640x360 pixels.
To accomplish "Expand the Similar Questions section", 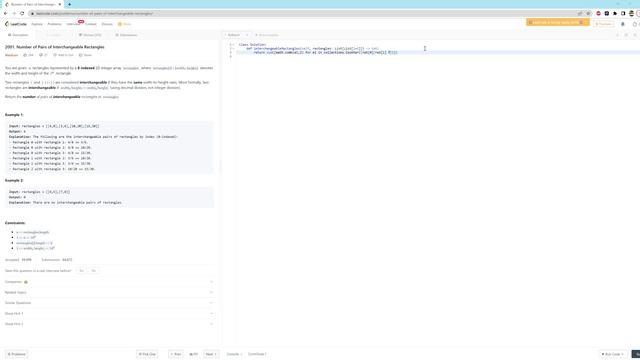I will [109, 303].
